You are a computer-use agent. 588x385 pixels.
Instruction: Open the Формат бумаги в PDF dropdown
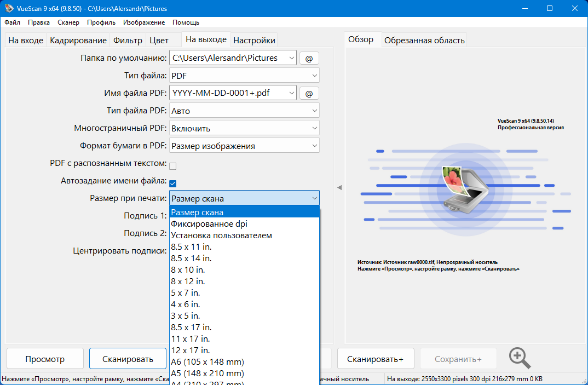pyautogui.click(x=244, y=146)
